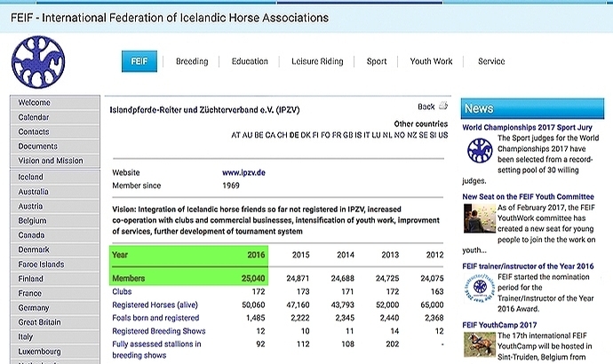Open the FEIF YouthCamp 2017 headline

(x=499, y=325)
